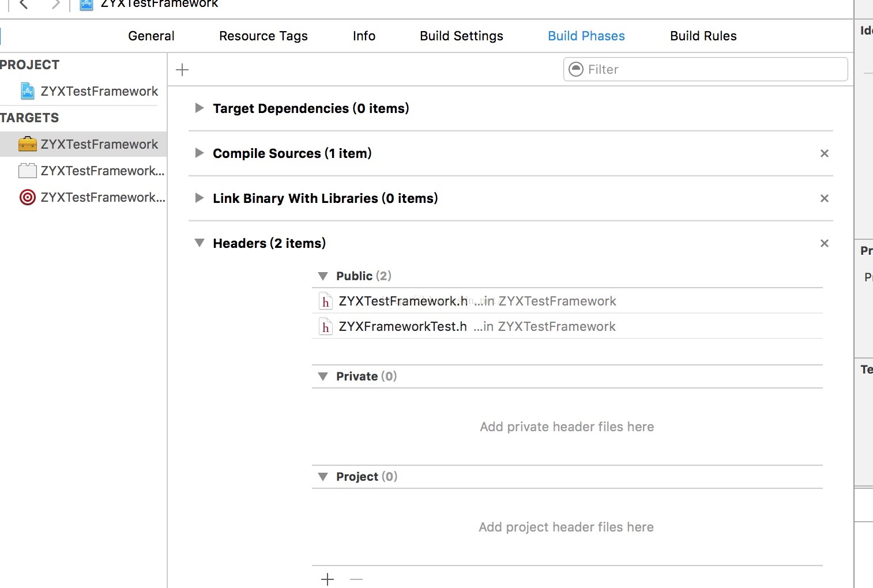
Task: Select the ZYXFrameworkTest.h header row
Action: (x=567, y=326)
